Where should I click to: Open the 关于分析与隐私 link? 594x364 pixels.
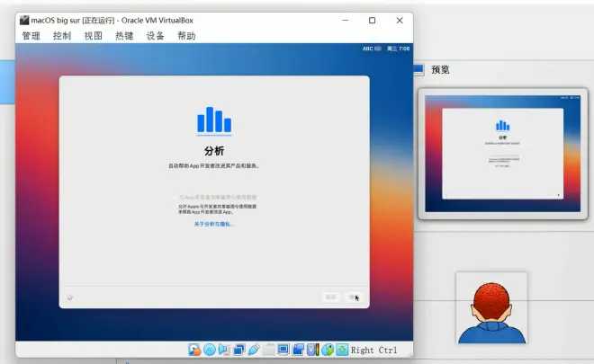(x=214, y=224)
